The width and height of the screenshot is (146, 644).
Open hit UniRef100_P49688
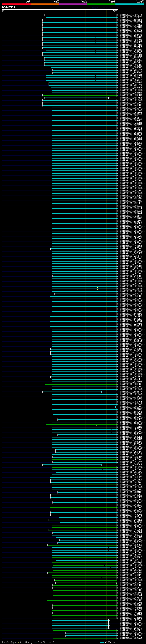click(x=131, y=72)
